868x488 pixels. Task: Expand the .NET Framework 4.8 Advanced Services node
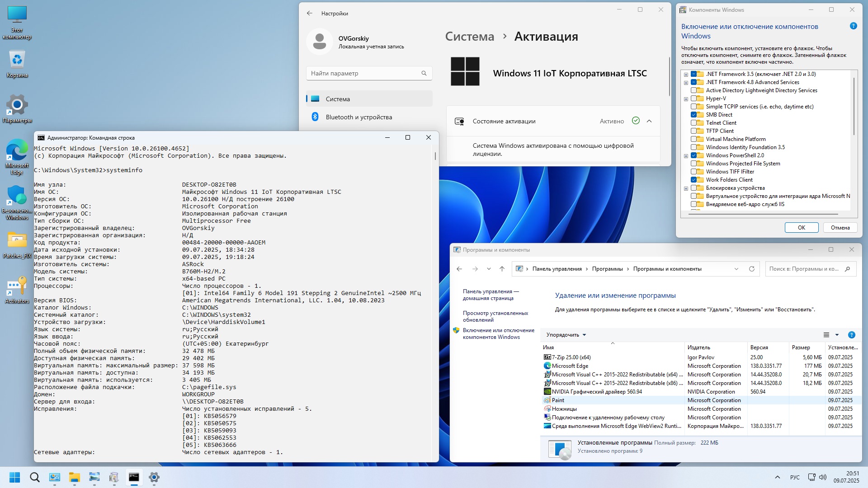coord(686,83)
